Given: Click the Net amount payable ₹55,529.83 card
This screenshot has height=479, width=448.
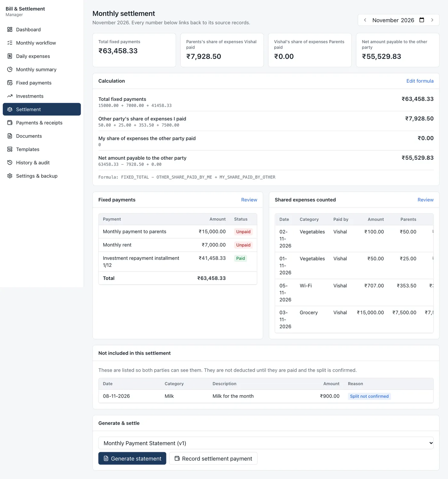Looking at the screenshot, I should pos(398,50).
